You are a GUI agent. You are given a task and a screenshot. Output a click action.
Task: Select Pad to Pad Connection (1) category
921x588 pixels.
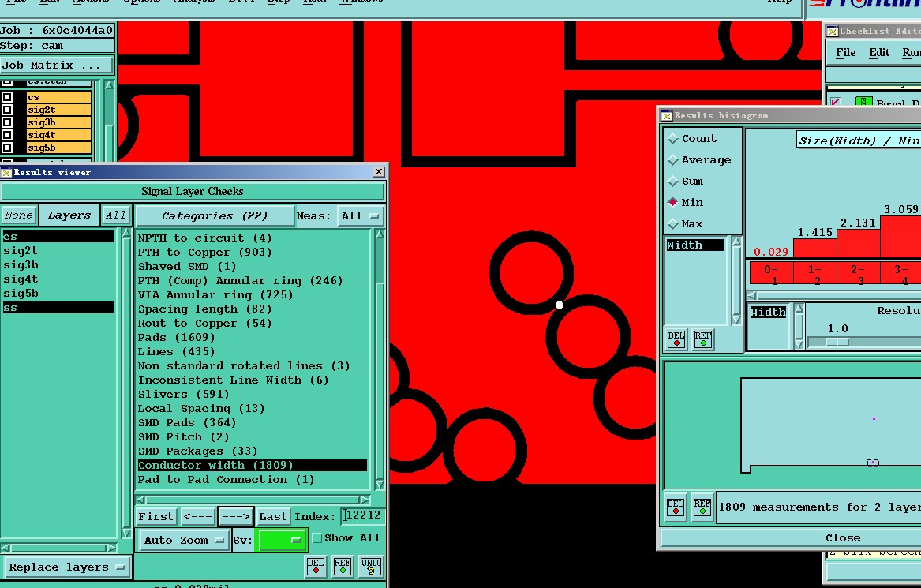[x=253, y=479]
